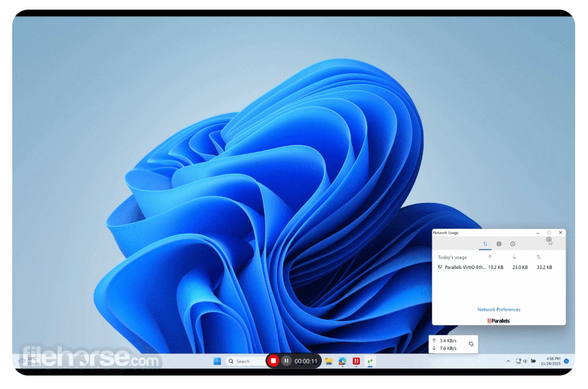Viewport: 588px width, 389px height.
Task: Click the network icon in system tray
Action: 518,361
